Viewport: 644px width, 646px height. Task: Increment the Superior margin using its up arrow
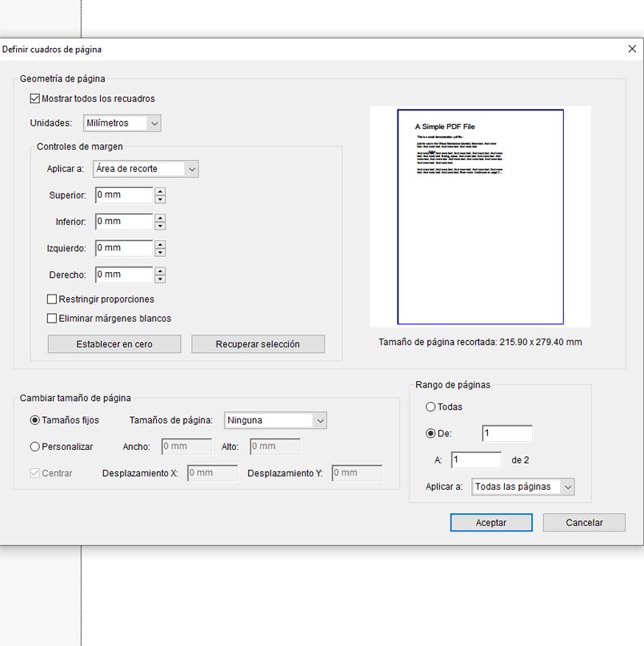(162, 191)
